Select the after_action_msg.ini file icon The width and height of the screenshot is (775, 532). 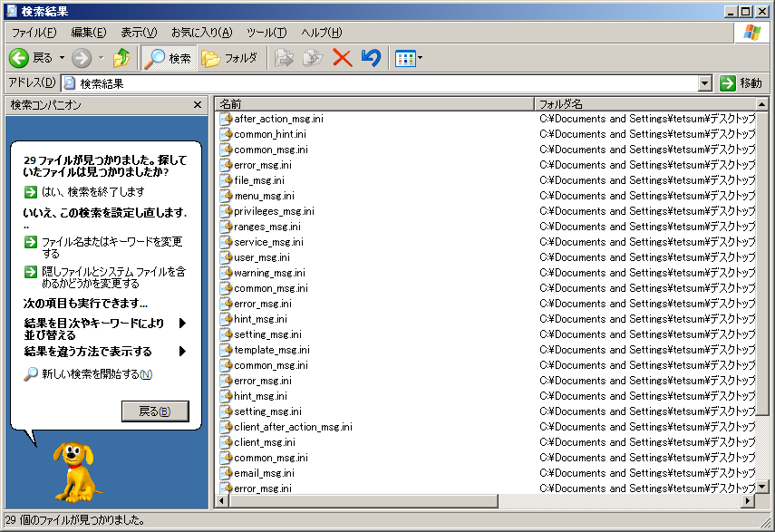226,119
